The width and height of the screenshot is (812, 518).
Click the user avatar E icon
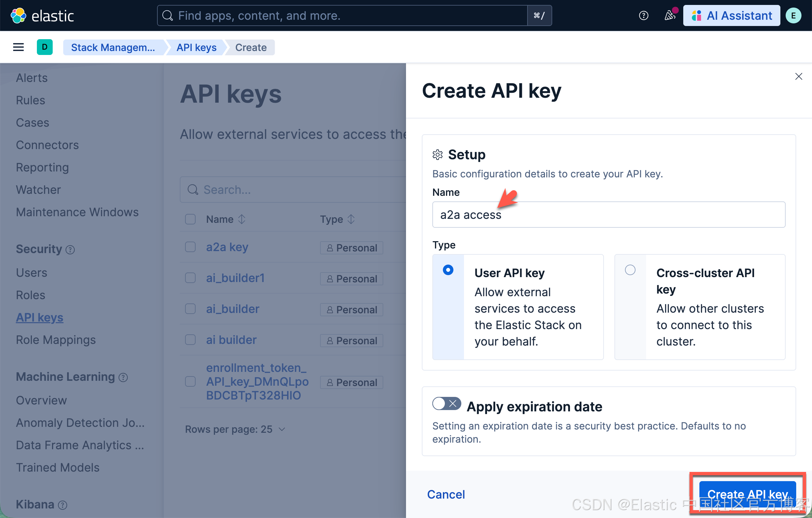coord(793,15)
